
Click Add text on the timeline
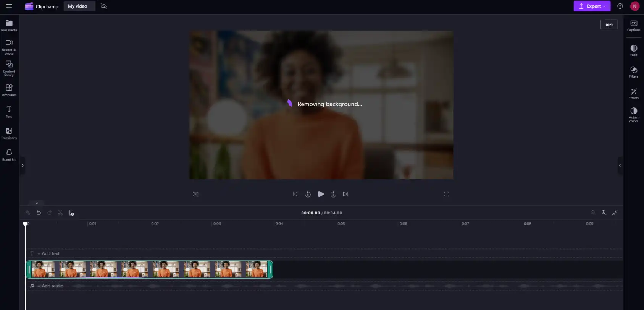point(50,253)
